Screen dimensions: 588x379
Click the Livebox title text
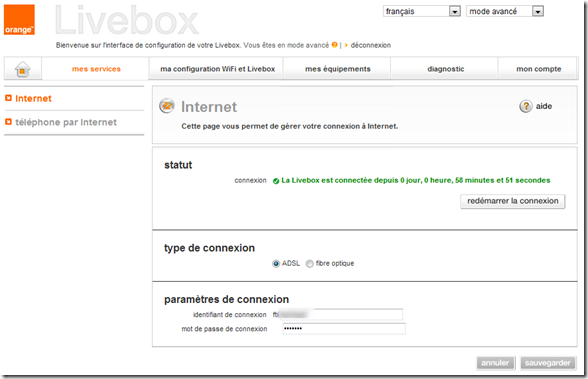point(127,21)
